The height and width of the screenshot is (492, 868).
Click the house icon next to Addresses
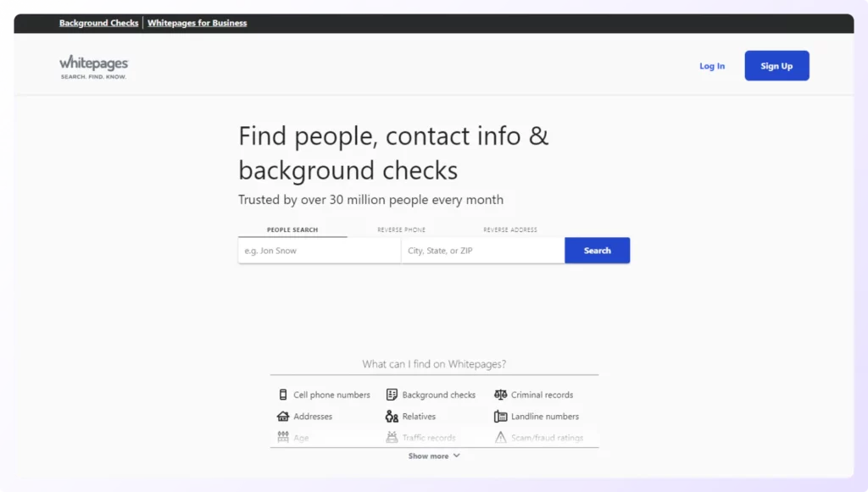pyautogui.click(x=282, y=416)
